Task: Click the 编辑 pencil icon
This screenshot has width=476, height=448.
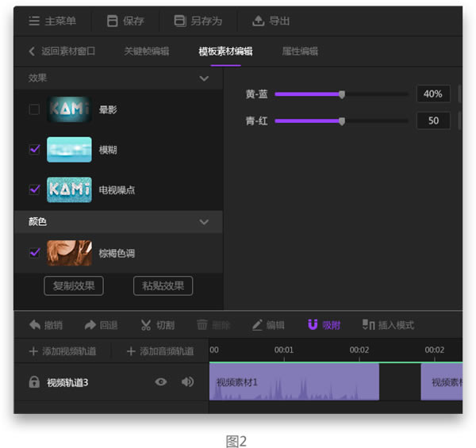Action: (x=257, y=325)
